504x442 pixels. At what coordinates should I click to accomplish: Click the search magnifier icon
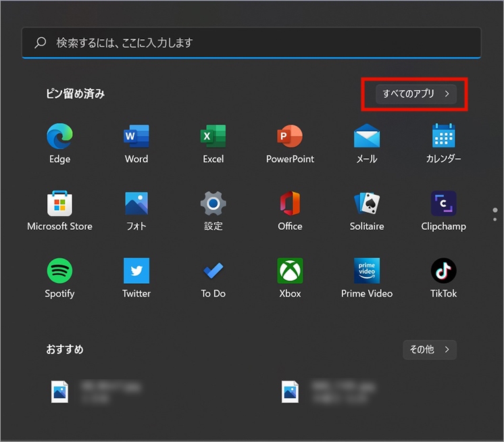(x=41, y=43)
